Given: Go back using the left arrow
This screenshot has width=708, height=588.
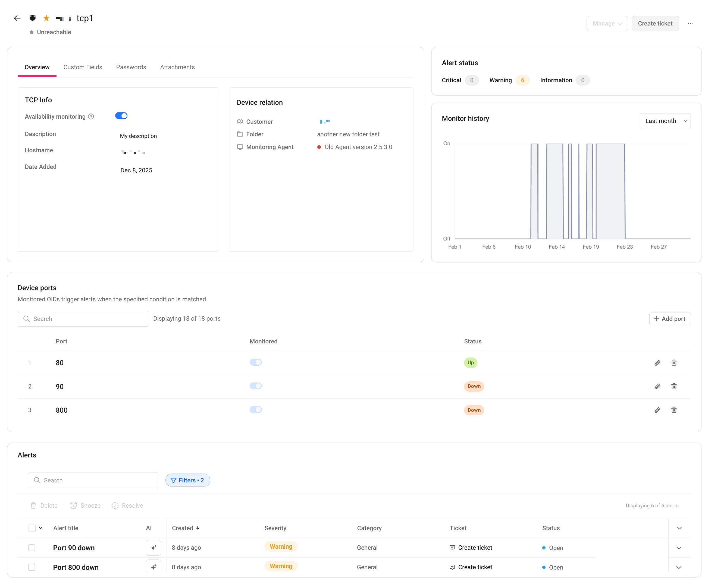Looking at the screenshot, I should click(17, 18).
